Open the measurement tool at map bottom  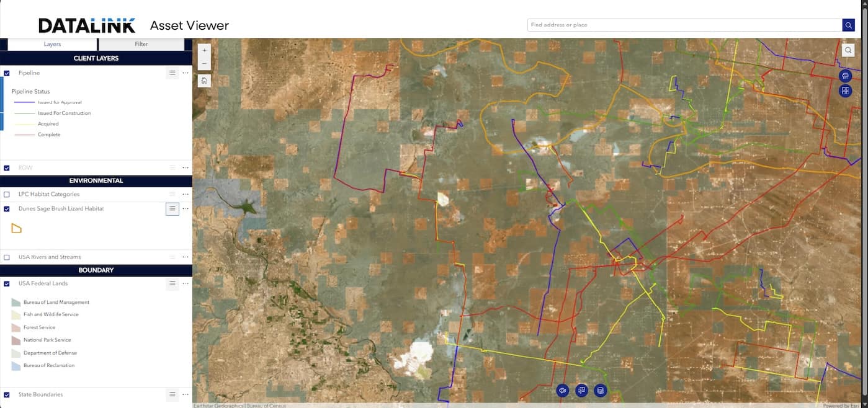tap(563, 391)
